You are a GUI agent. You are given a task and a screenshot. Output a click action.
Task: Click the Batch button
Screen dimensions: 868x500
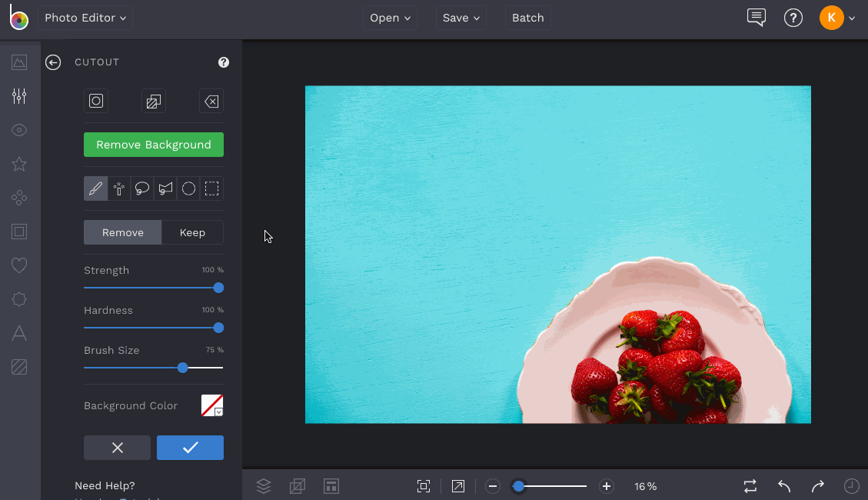(x=528, y=18)
